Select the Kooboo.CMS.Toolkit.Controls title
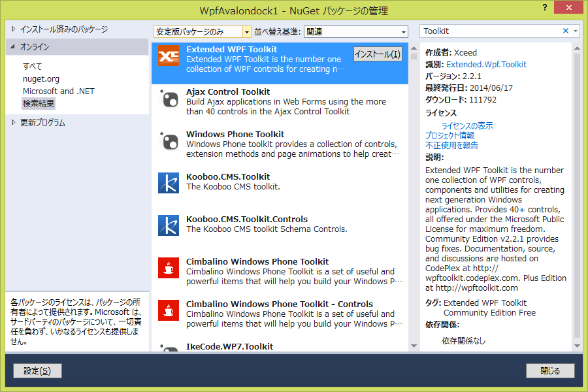The image size is (588, 392). point(247,219)
